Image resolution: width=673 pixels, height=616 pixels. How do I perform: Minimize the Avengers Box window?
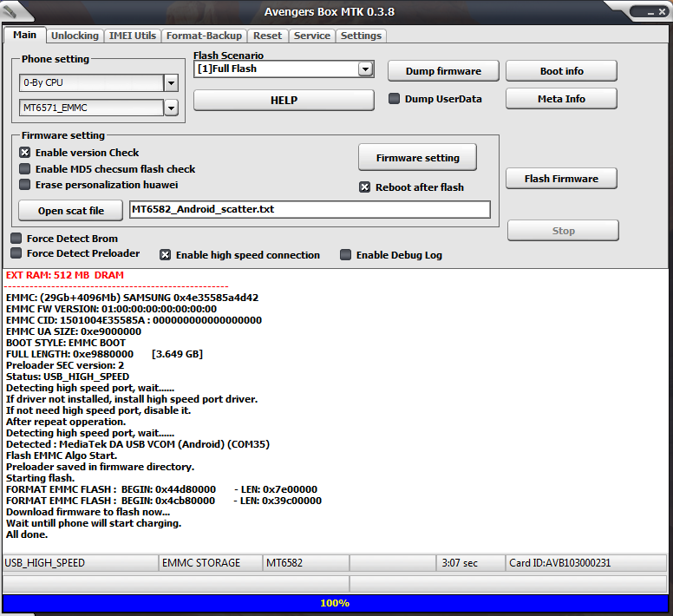coord(650,12)
